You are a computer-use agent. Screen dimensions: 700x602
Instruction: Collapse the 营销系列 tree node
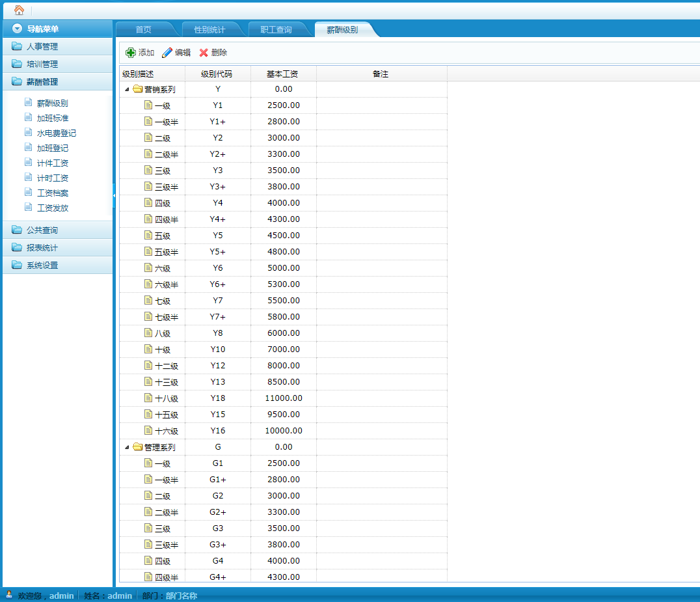click(x=128, y=89)
